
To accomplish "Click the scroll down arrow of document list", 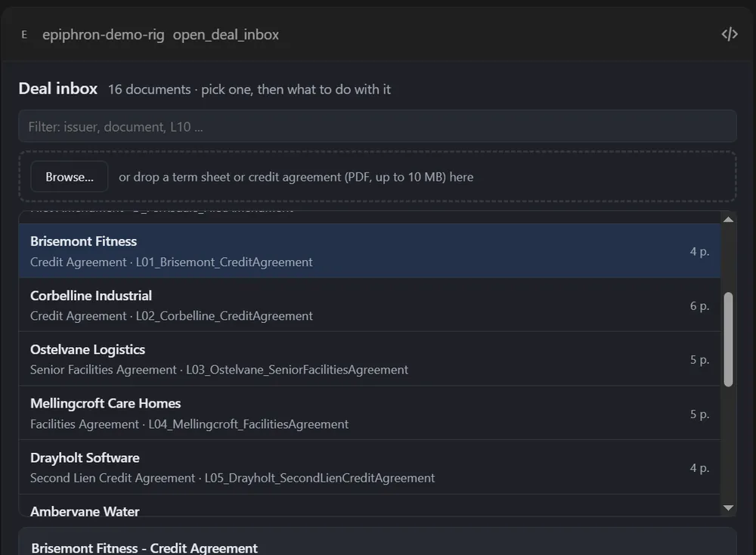I will [729, 508].
